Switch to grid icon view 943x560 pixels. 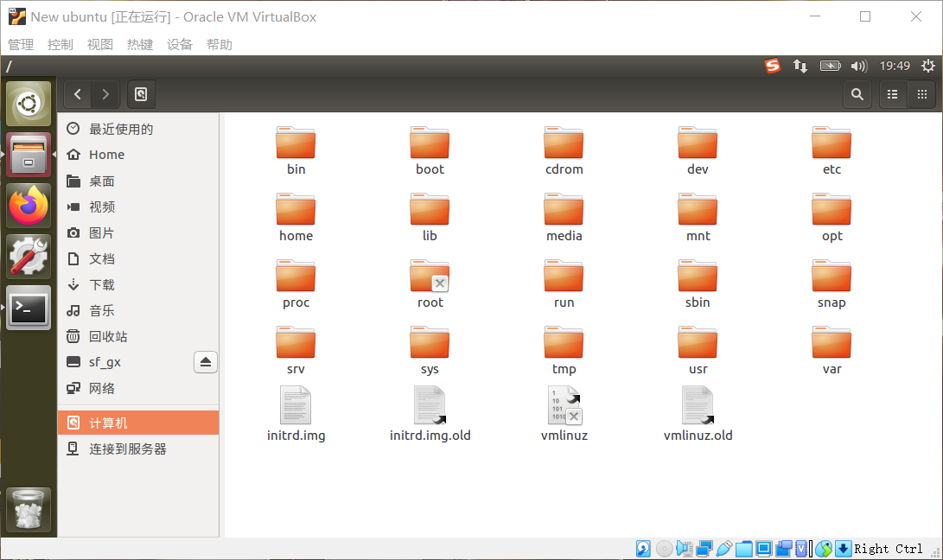pos(921,94)
